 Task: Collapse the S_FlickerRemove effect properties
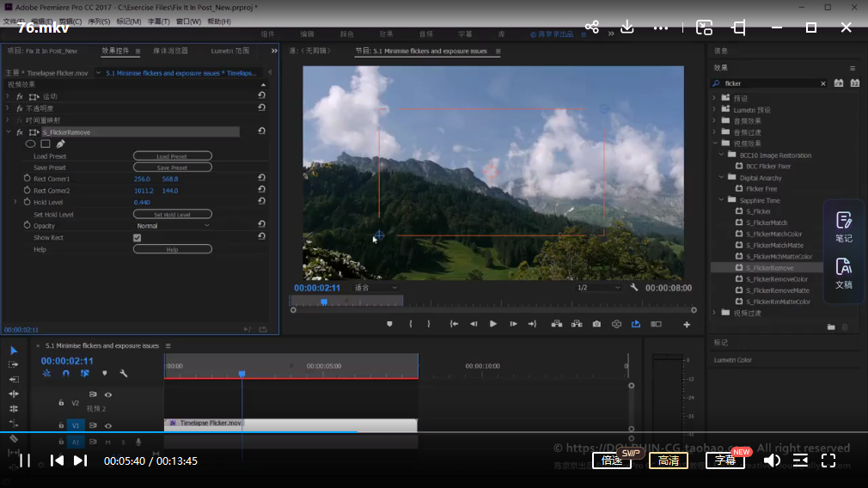pyautogui.click(x=9, y=131)
